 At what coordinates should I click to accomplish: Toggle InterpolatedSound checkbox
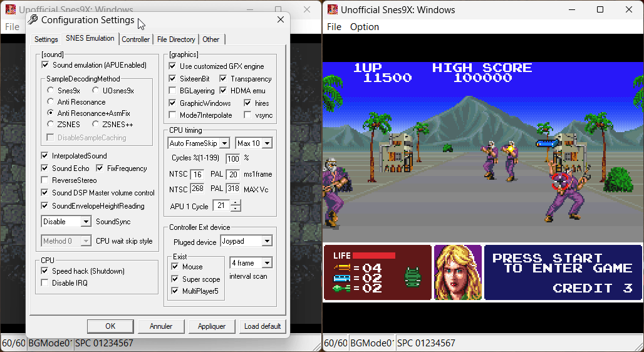44,156
